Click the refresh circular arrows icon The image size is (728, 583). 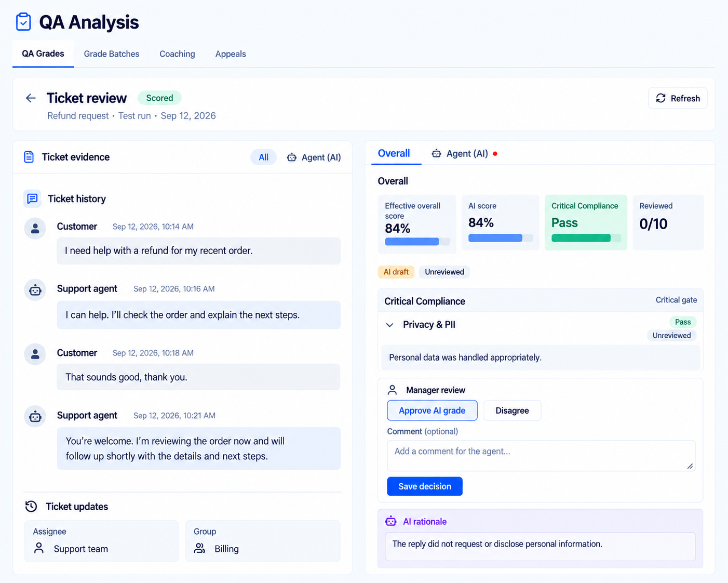(660, 98)
